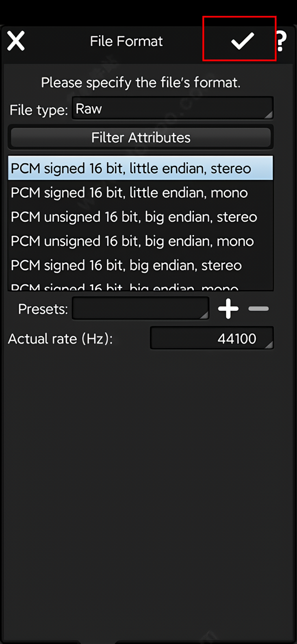Screen dimensions: 297x644
Task: Remove the preset with the minus icon
Action: [x=258, y=309]
